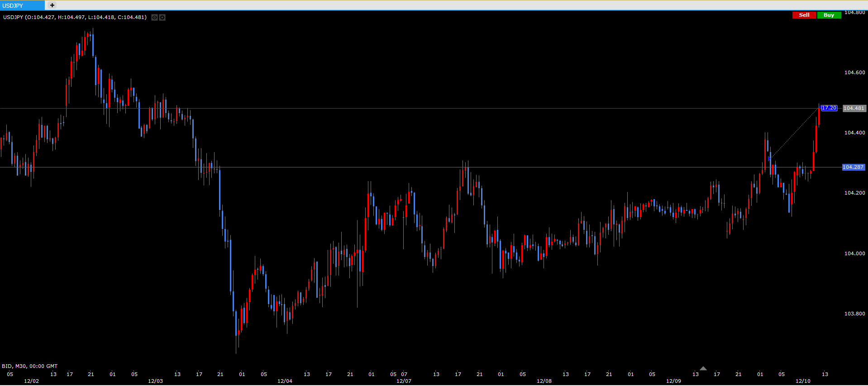Add a new chart tab with plus
Image resolution: width=868 pixels, height=386 pixels.
pyautogui.click(x=52, y=5)
